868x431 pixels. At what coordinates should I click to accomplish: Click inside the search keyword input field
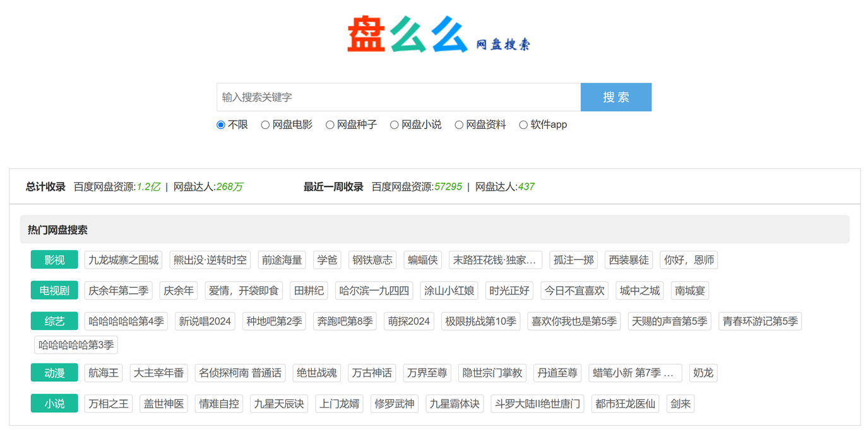pyautogui.click(x=398, y=97)
